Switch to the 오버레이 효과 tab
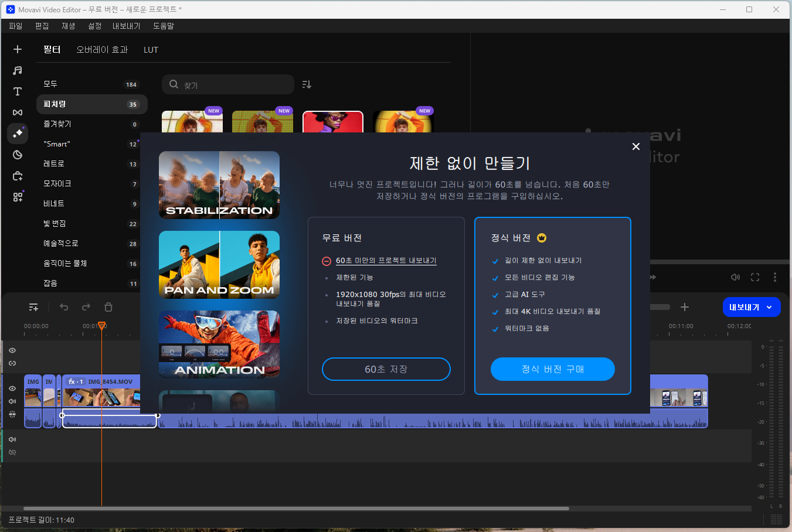The width and height of the screenshot is (792, 532). click(x=102, y=50)
